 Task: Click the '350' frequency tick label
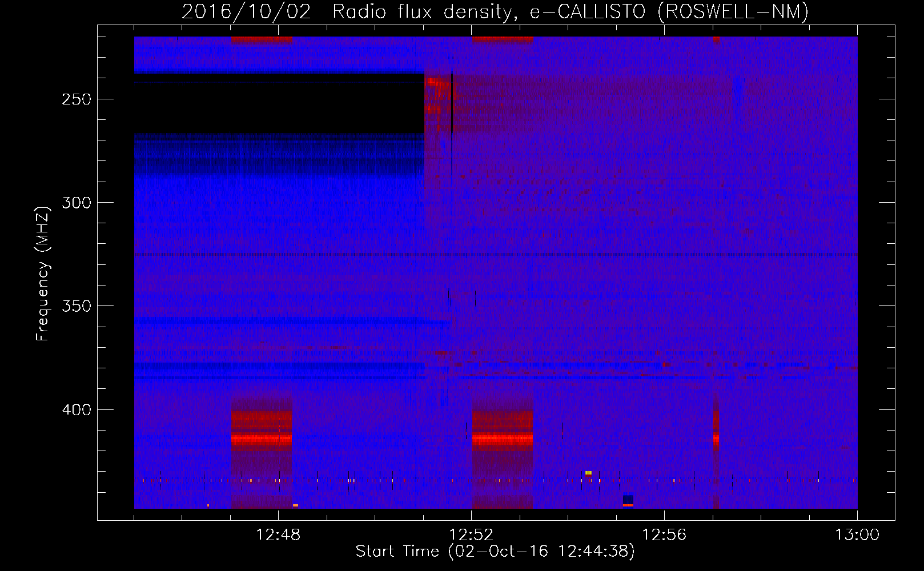pyautogui.click(x=77, y=306)
